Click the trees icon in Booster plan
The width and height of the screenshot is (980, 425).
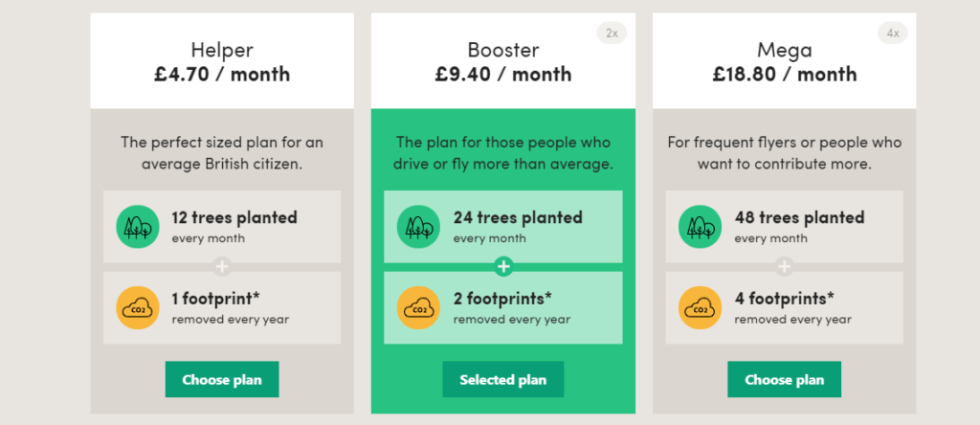[419, 227]
